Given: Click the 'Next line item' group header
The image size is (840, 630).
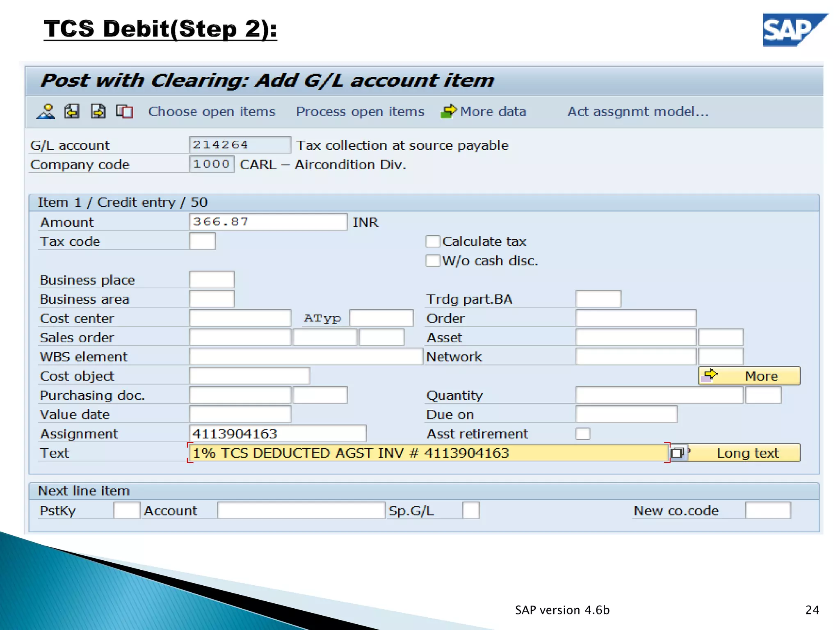Looking at the screenshot, I should point(84,491).
